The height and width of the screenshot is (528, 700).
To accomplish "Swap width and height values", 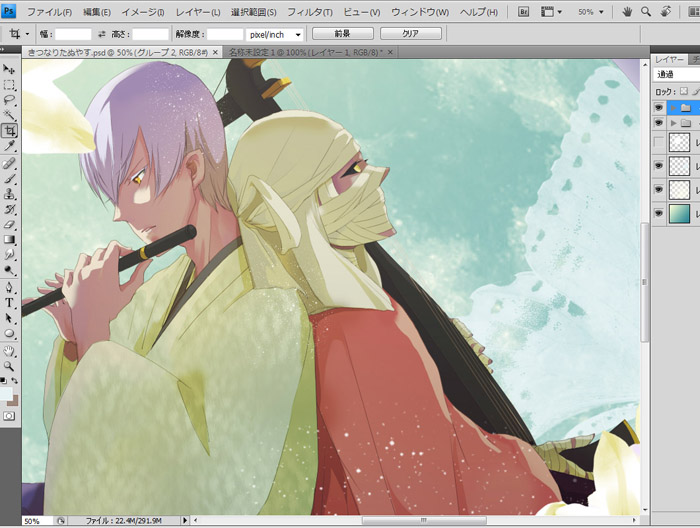I will pos(102,34).
